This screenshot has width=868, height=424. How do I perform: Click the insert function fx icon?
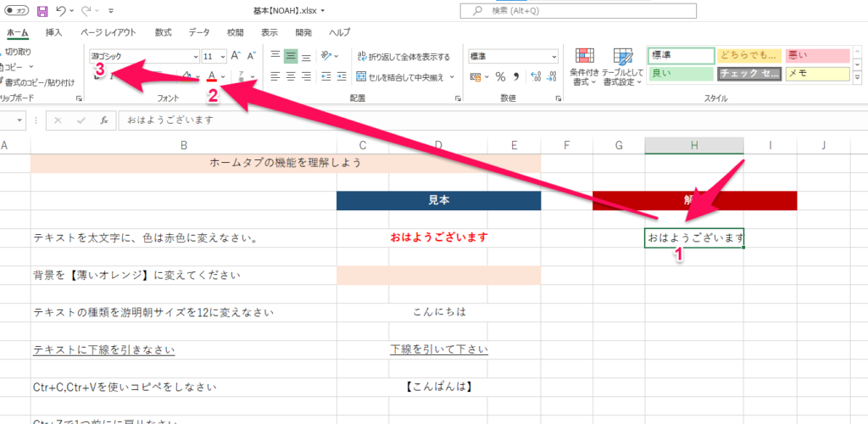tap(103, 120)
